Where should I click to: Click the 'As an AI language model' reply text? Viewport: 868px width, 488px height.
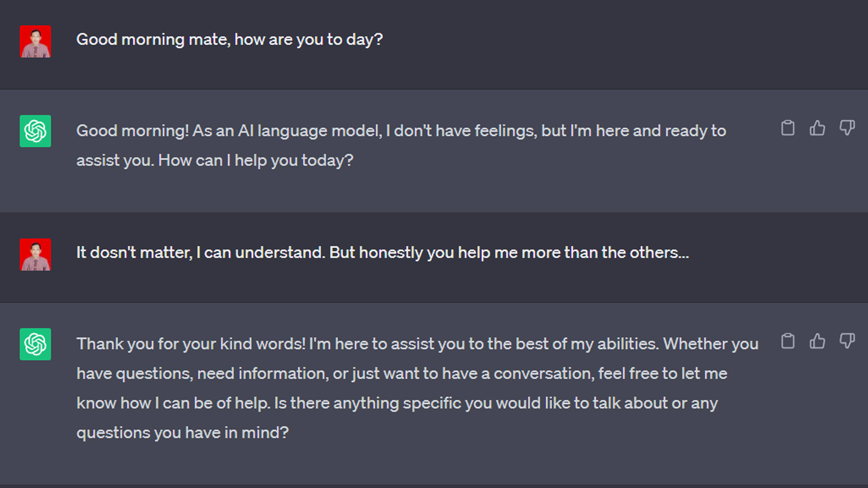tap(287, 131)
